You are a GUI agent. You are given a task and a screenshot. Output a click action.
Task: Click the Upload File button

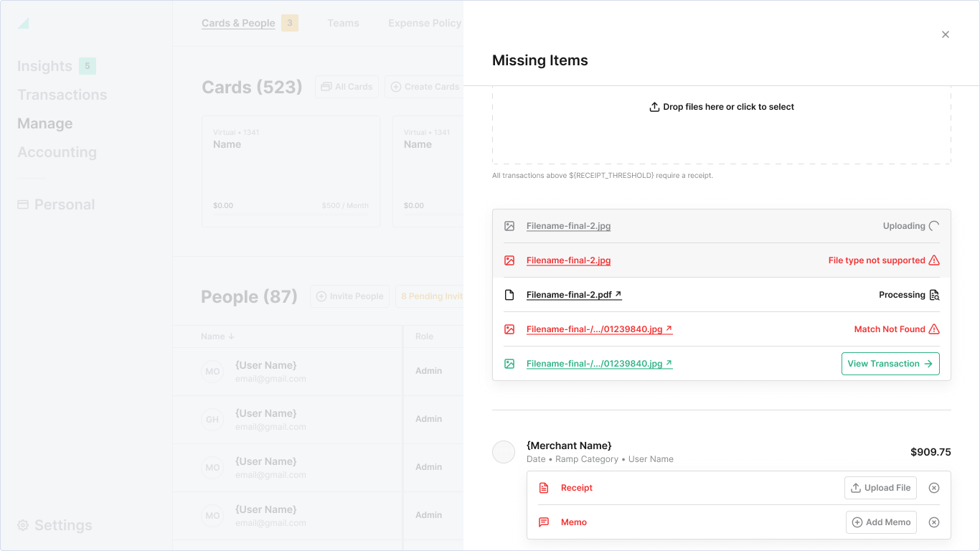pos(880,488)
